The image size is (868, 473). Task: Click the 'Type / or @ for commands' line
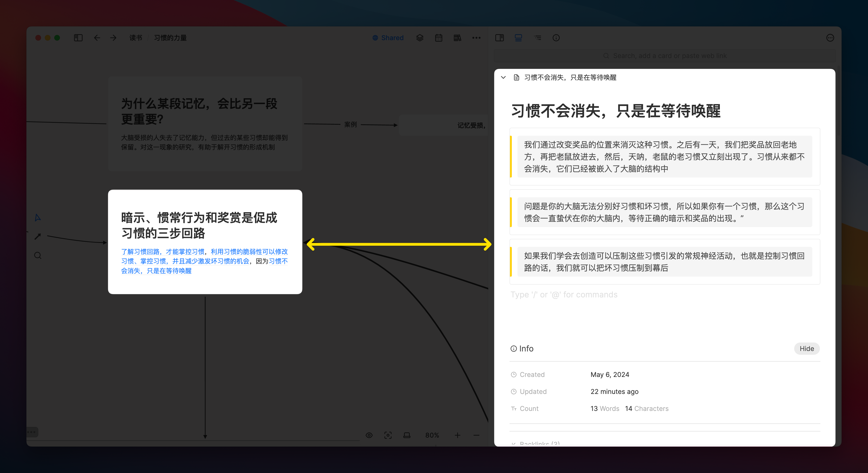click(x=564, y=295)
